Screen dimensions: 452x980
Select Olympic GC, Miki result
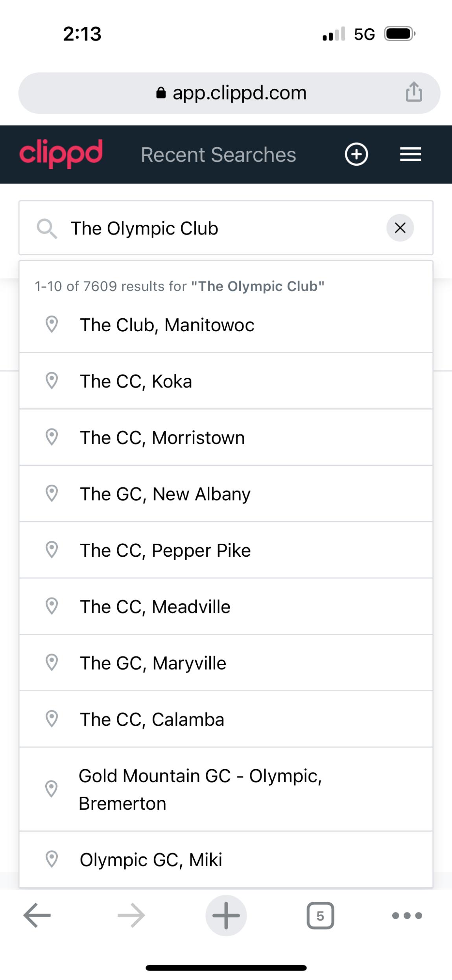pos(151,860)
